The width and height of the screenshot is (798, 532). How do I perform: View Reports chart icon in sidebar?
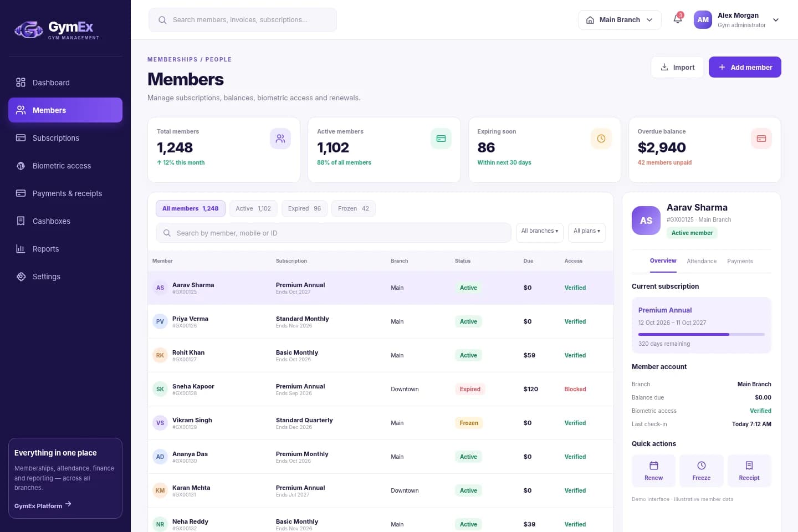click(21, 249)
